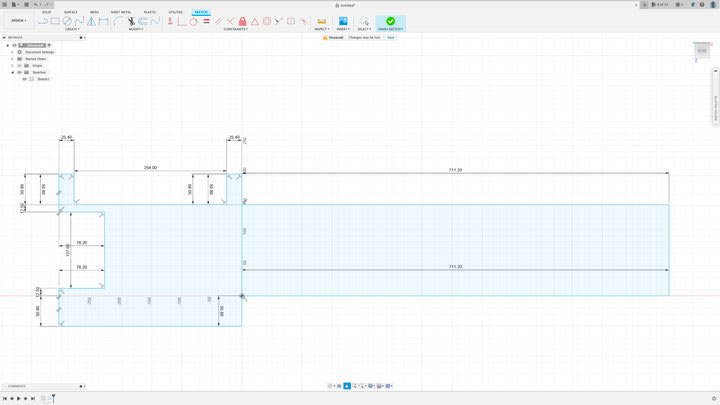This screenshot has width=720, height=405.
Task: Switch to the Sheet Metal tab
Action: (121, 12)
